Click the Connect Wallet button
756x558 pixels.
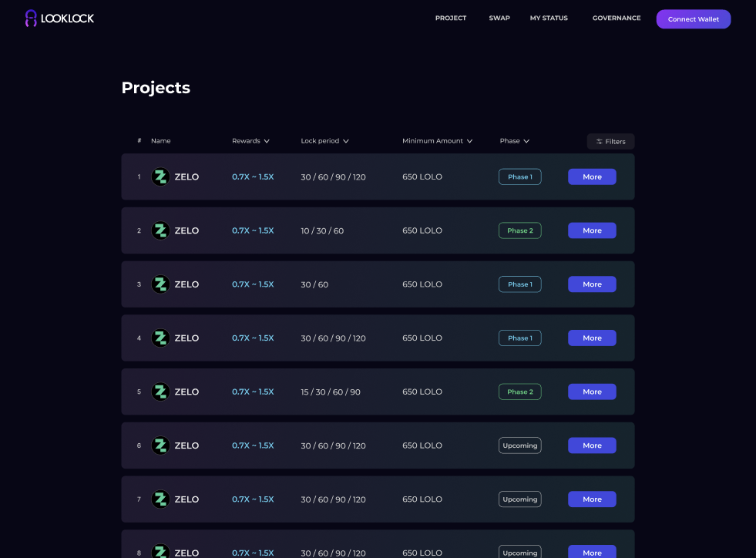(x=694, y=19)
